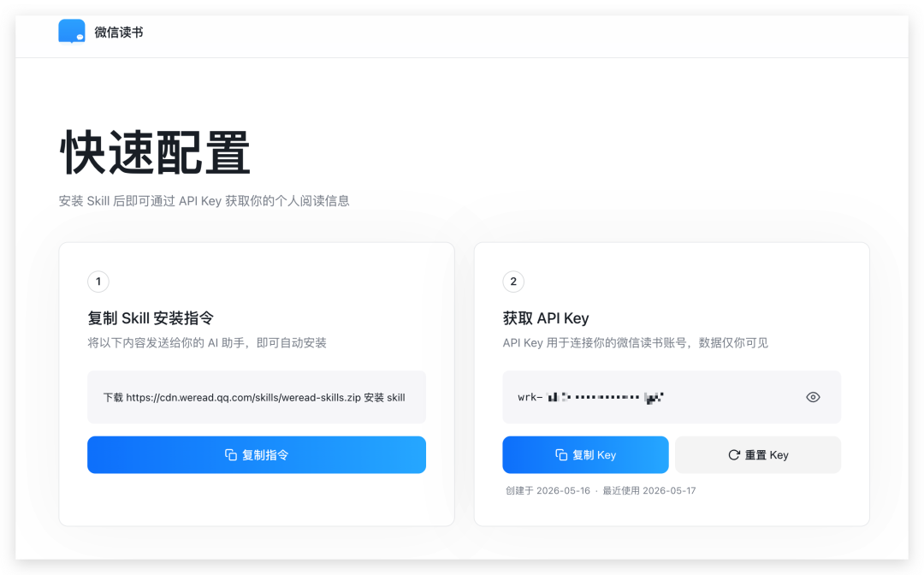Click the 获取 API Key heading
Screen dimensions: 924x575
pos(546,318)
